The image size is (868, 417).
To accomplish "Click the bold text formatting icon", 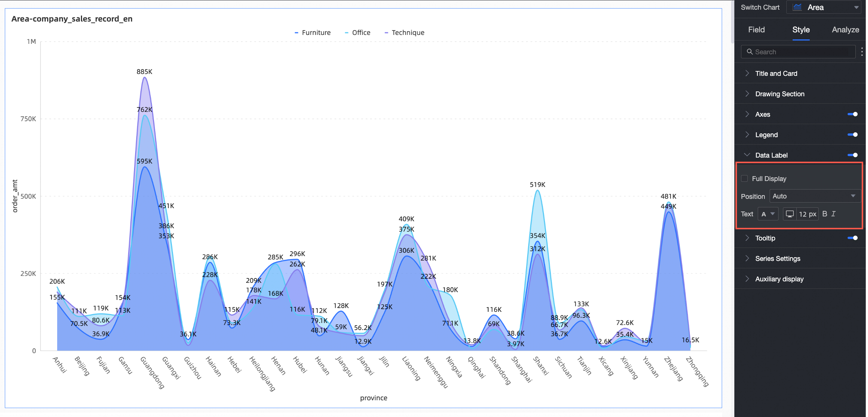I will tap(825, 214).
